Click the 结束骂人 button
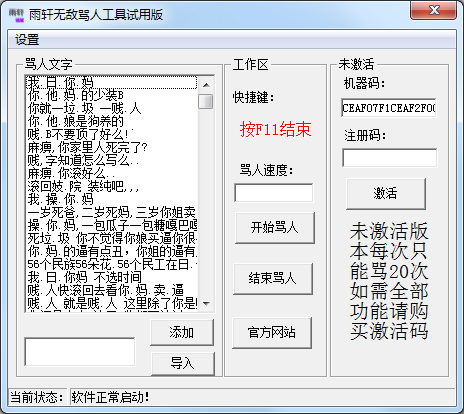This screenshot has height=414, width=464. click(273, 278)
